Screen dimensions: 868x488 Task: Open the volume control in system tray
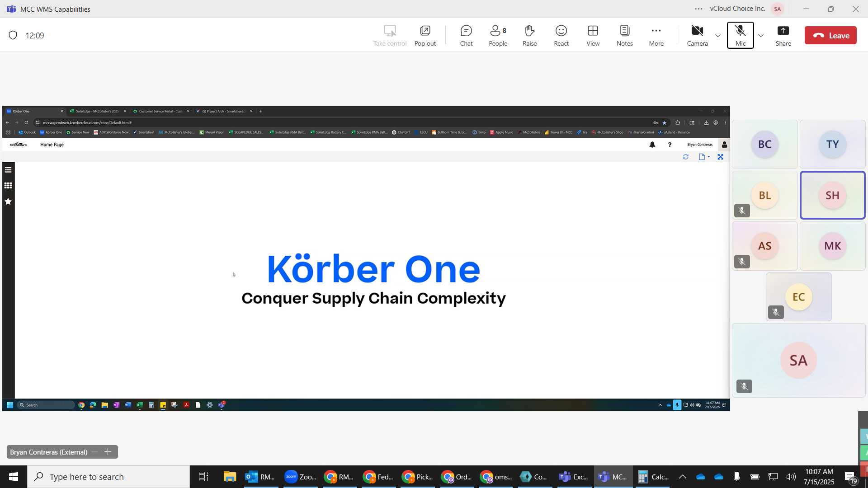click(x=791, y=477)
